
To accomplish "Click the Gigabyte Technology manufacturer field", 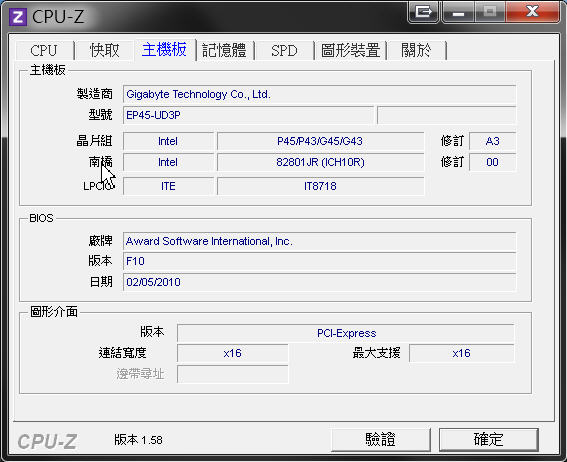I will pyautogui.click(x=319, y=94).
